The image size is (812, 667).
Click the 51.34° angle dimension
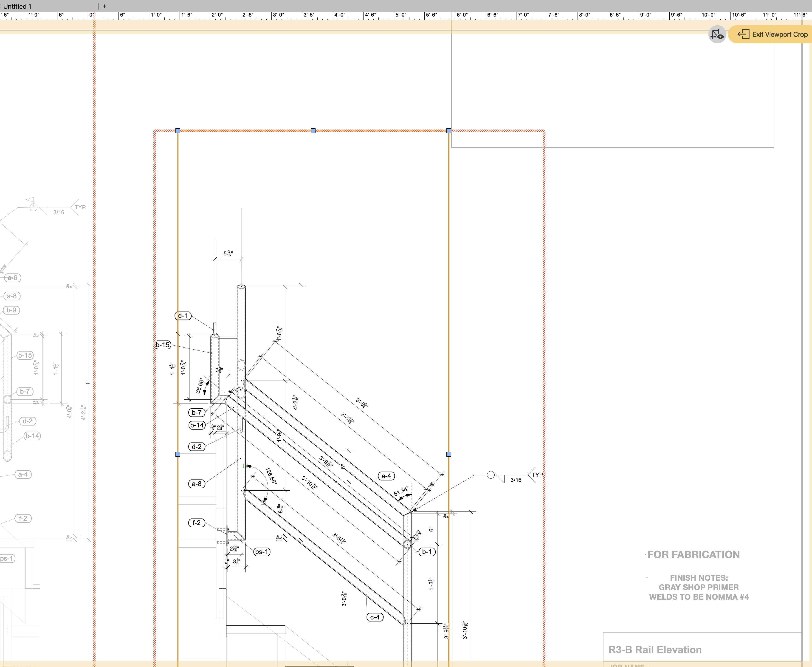pos(401,491)
